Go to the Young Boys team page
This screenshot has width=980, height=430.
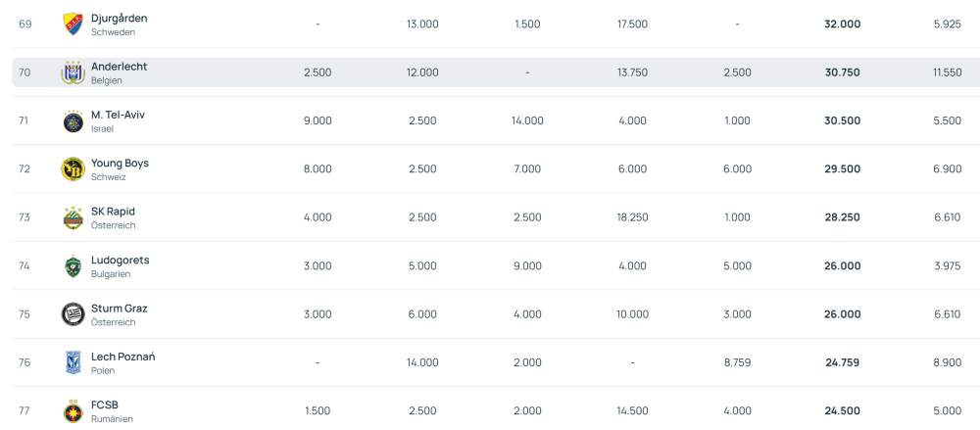click(x=120, y=163)
